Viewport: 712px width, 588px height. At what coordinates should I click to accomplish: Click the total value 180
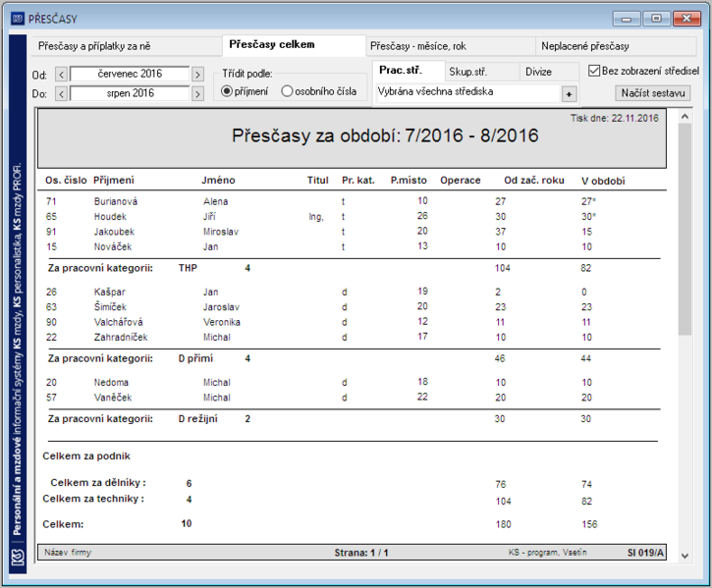tap(503, 524)
